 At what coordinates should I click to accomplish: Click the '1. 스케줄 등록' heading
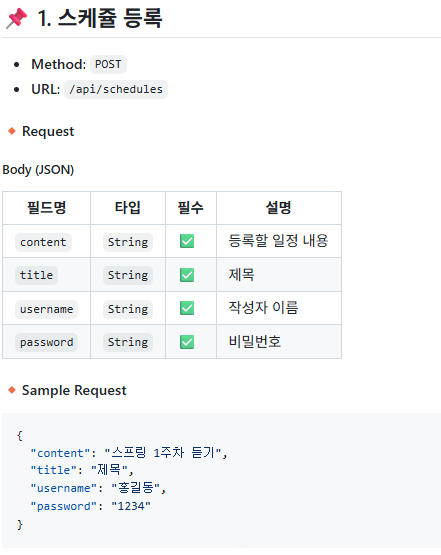pos(100,18)
